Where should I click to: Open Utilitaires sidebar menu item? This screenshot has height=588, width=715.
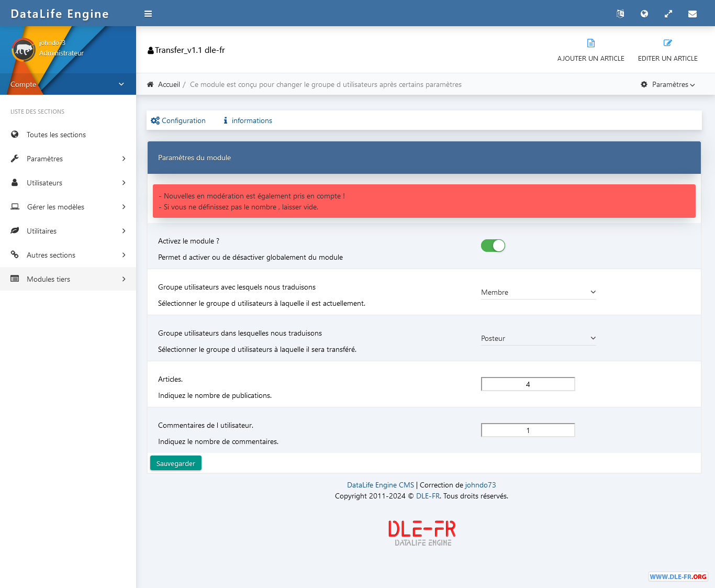click(x=68, y=231)
